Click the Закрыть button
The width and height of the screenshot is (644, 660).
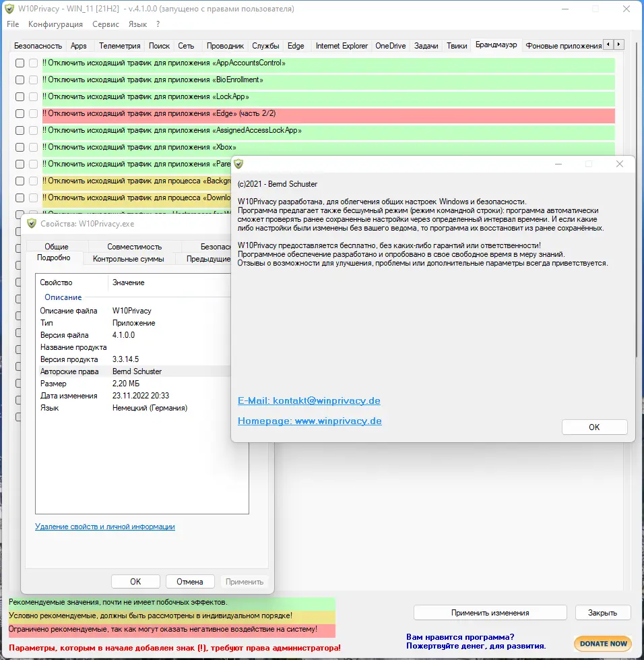pyautogui.click(x=602, y=613)
